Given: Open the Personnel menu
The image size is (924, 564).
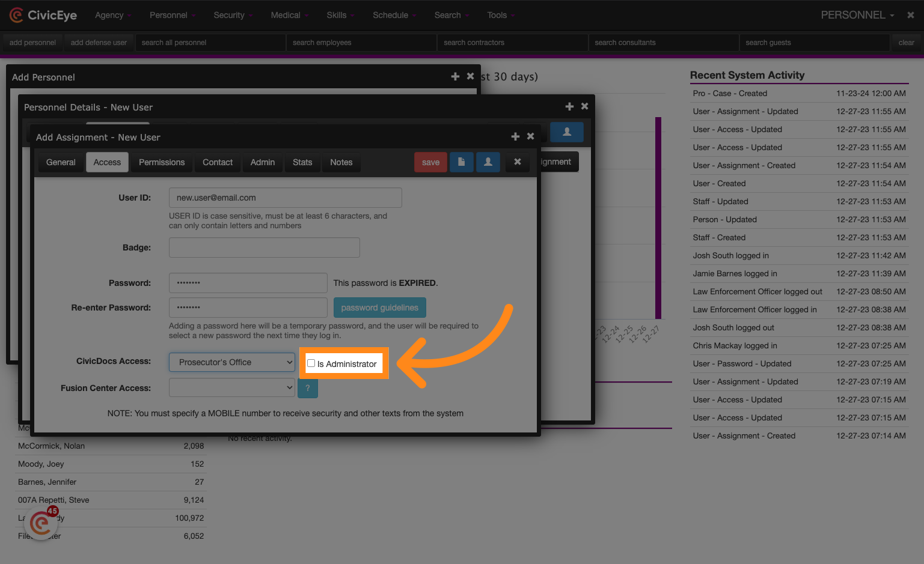Looking at the screenshot, I should [173, 15].
